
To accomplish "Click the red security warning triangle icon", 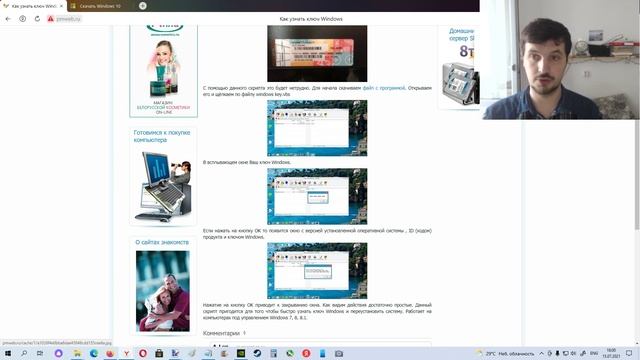I will coord(51,19).
